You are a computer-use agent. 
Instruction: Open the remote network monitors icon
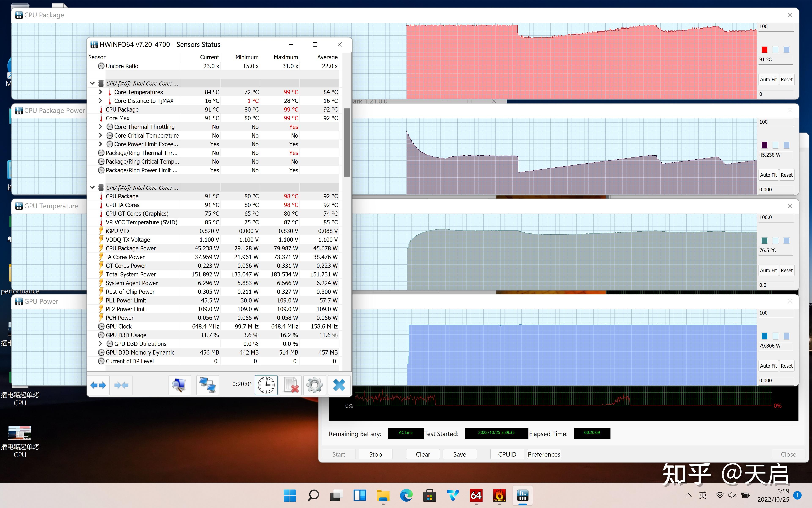[207, 385]
